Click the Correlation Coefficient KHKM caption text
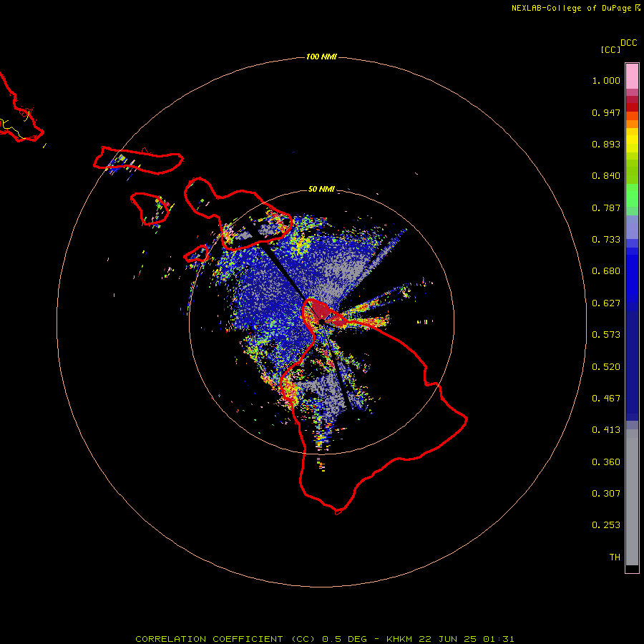The height and width of the screenshot is (644, 644). pos(324,639)
